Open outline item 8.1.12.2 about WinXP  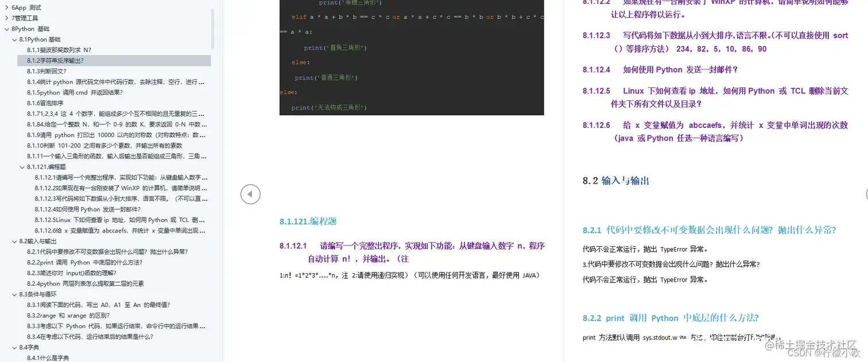click(121, 188)
